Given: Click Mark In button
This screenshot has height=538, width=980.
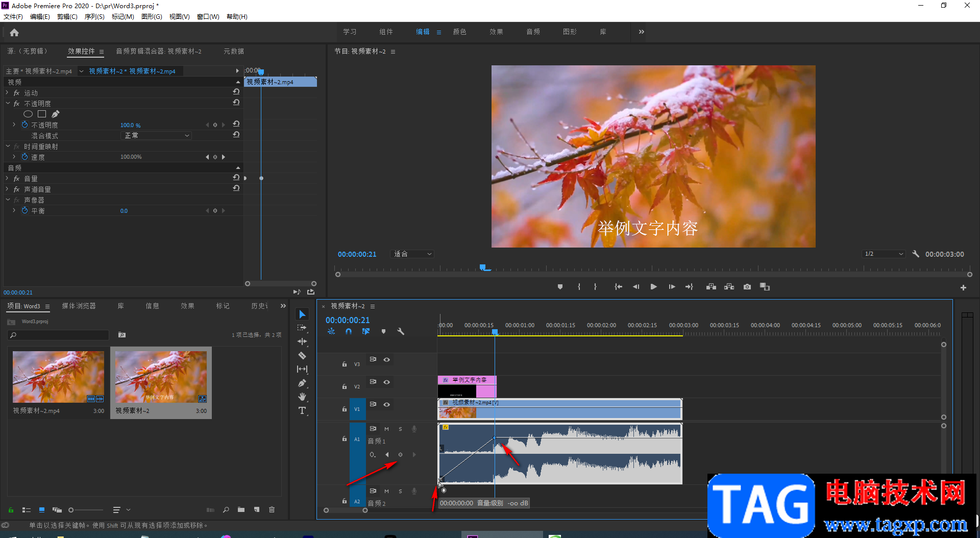Looking at the screenshot, I should coord(579,287).
